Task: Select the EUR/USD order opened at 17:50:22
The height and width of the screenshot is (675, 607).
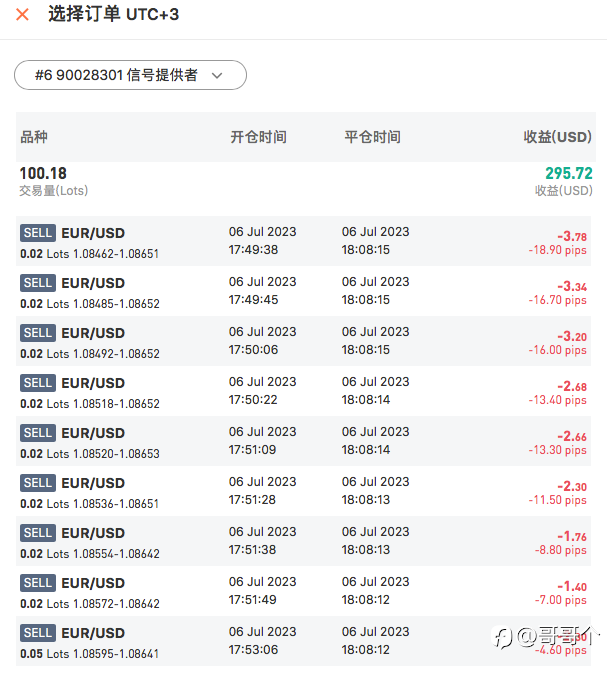Action: coord(304,391)
